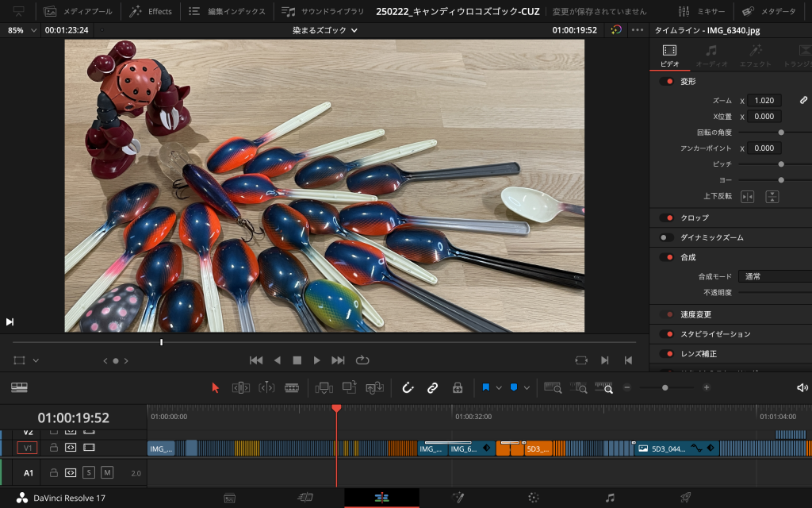The width and height of the screenshot is (812, 508).
Task: Click the timeline zoom slider handle
Action: point(665,387)
